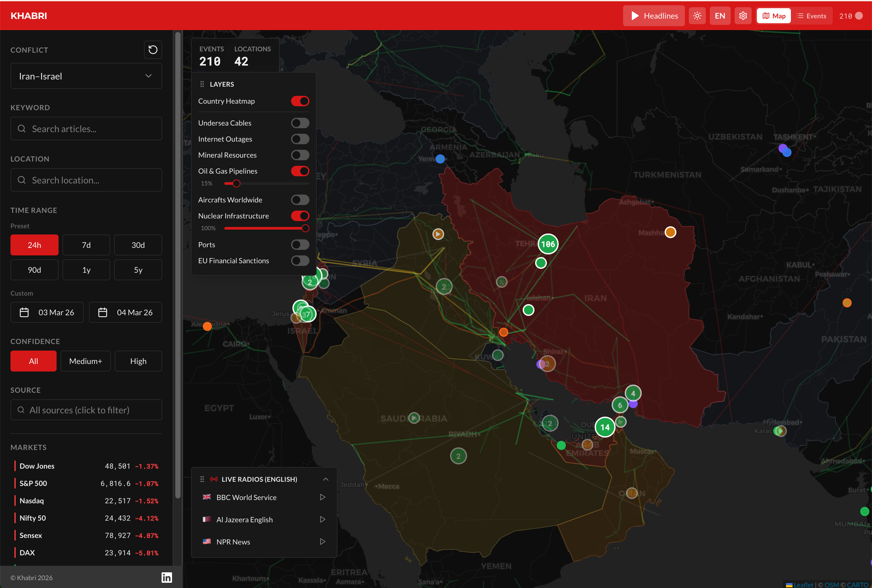Click the Search location input field
Image resolution: width=872 pixels, height=588 pixels.
point(86,180)
